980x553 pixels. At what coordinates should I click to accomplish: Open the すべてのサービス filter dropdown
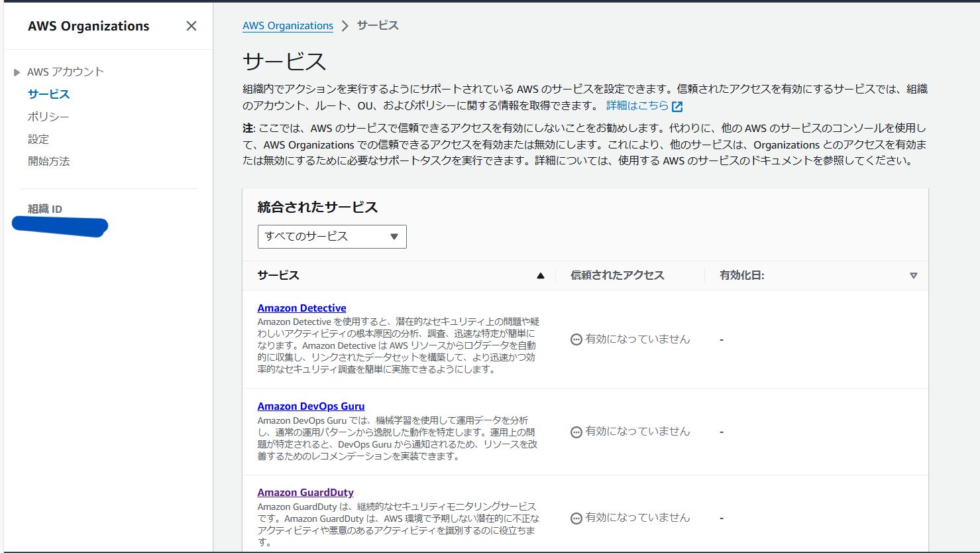tap(331, 237)
